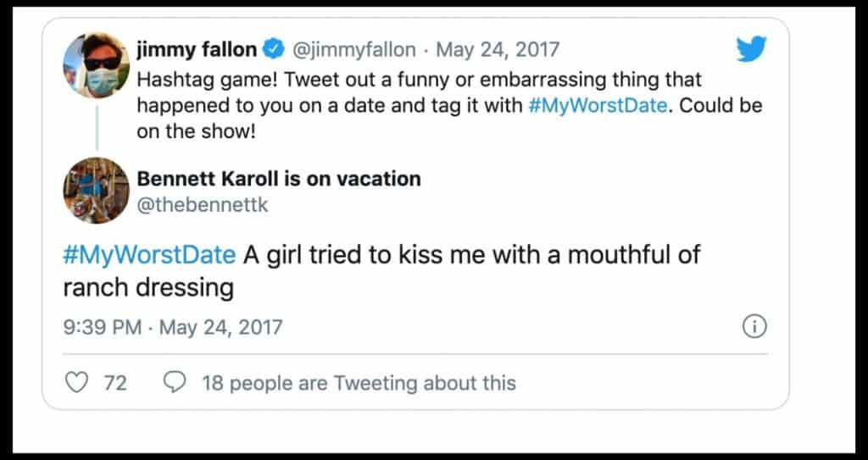868x460 pixels.
Task: Click the 72 likes count
Action: coord(115,383)
